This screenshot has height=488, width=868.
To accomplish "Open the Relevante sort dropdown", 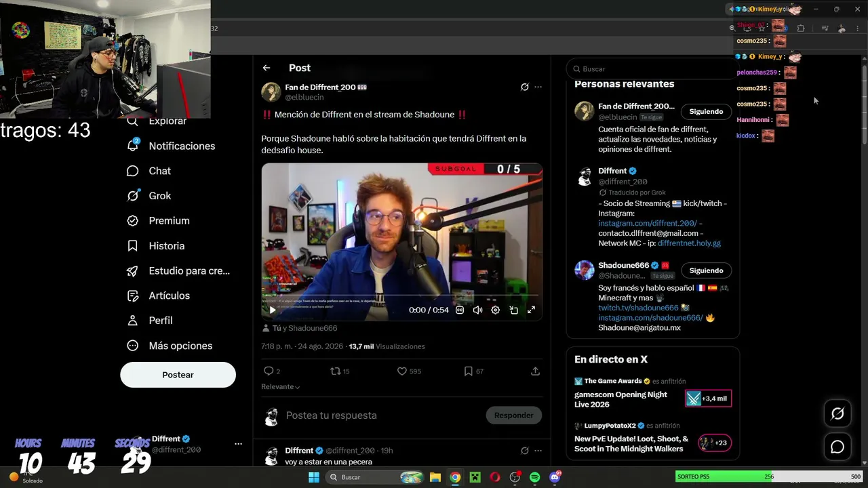I will click(280, 386).
